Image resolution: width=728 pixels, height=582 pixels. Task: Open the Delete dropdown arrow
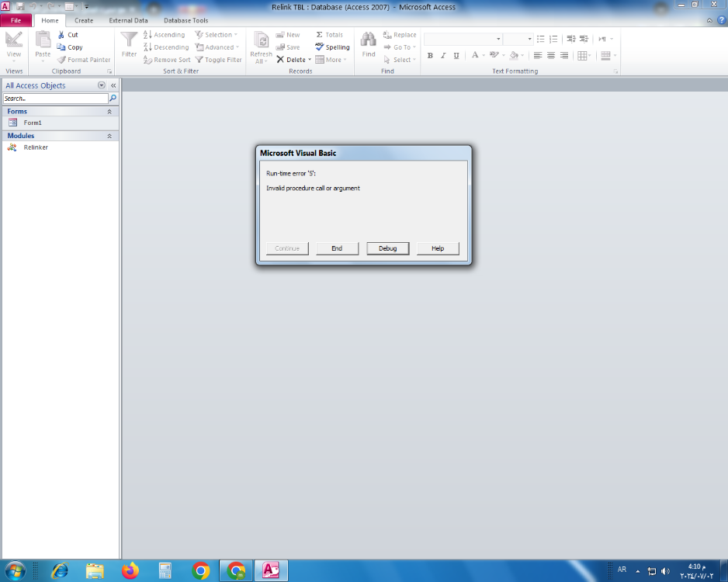(310, 60)
